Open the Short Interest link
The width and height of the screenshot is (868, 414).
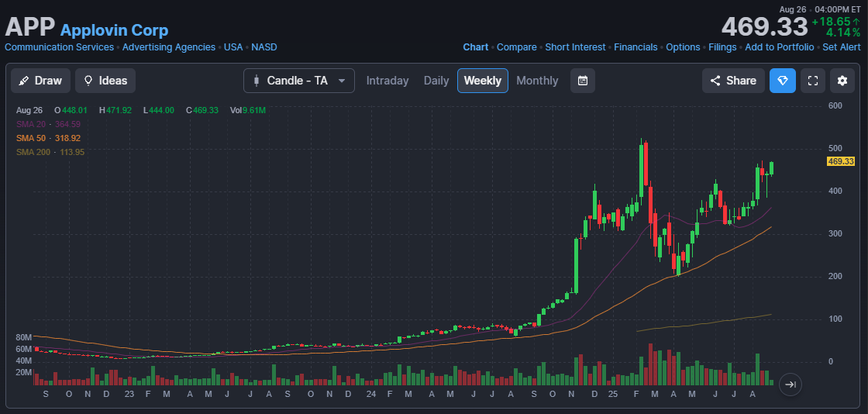point(575,47)
